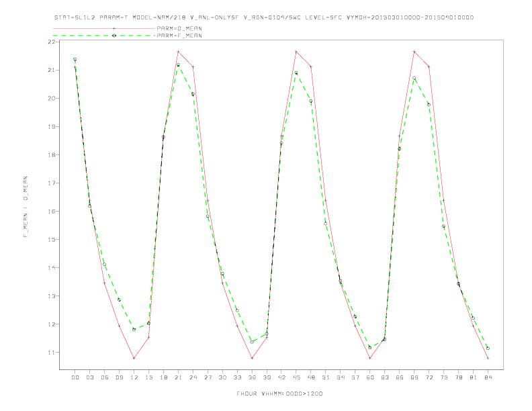This screenshot has height=411, width=532.
Task: Click x-axis forecast hour label 51
Action: coord(326,377)
